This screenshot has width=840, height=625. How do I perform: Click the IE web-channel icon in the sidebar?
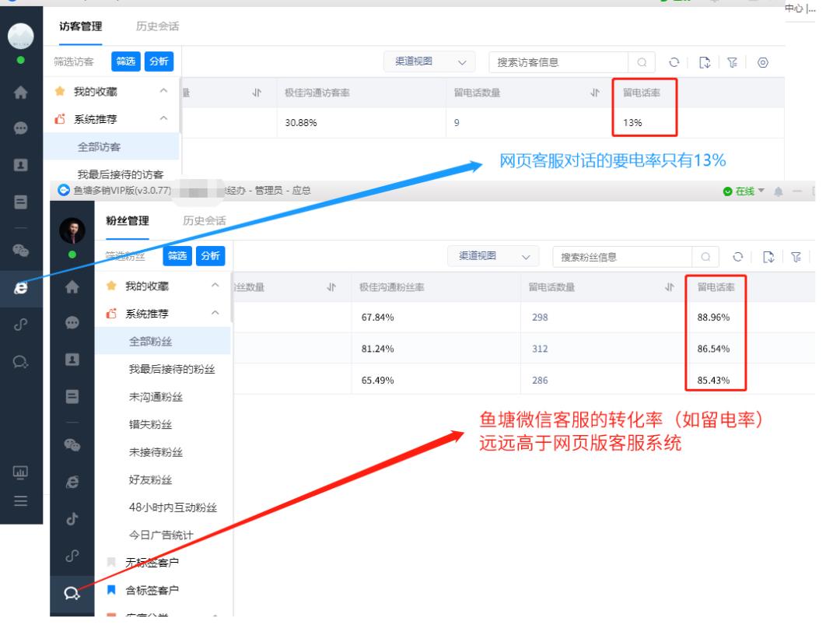71,483
